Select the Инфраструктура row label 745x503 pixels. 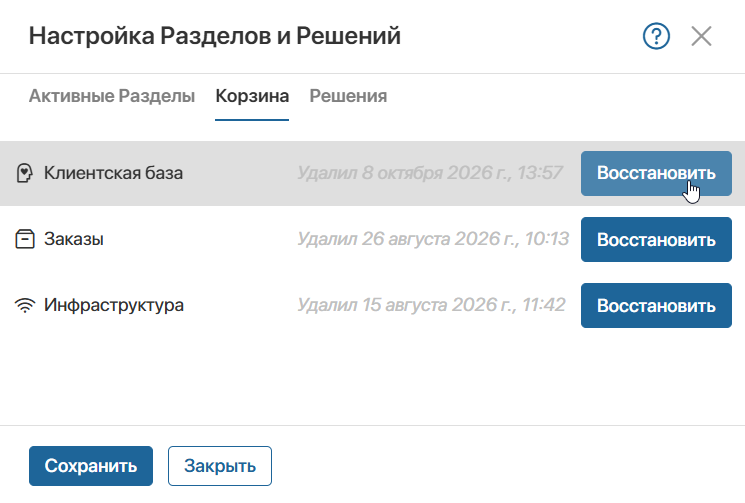pyautogui.click(x=114, y=305)
